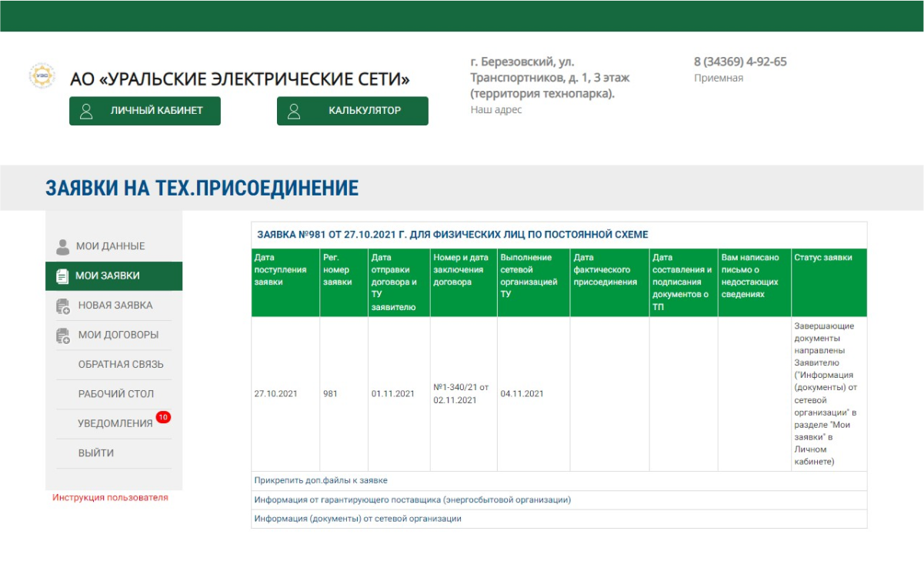This screenshot has width=924, height=571.
Task: Click the Статус заявки column header
Action: pos(829,282)
